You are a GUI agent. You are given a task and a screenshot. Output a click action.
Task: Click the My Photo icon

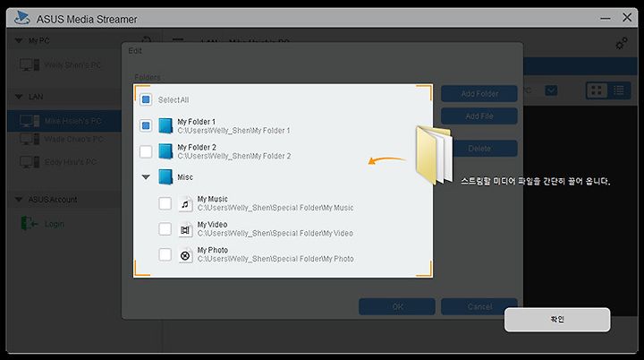(x=185, y=255)
